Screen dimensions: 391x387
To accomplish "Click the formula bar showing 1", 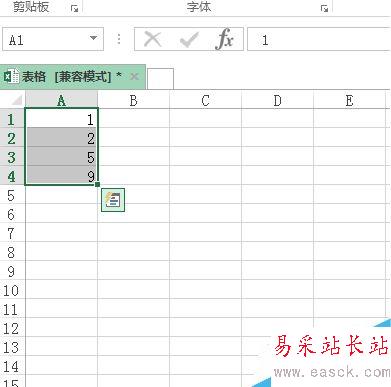I will 319,39.
